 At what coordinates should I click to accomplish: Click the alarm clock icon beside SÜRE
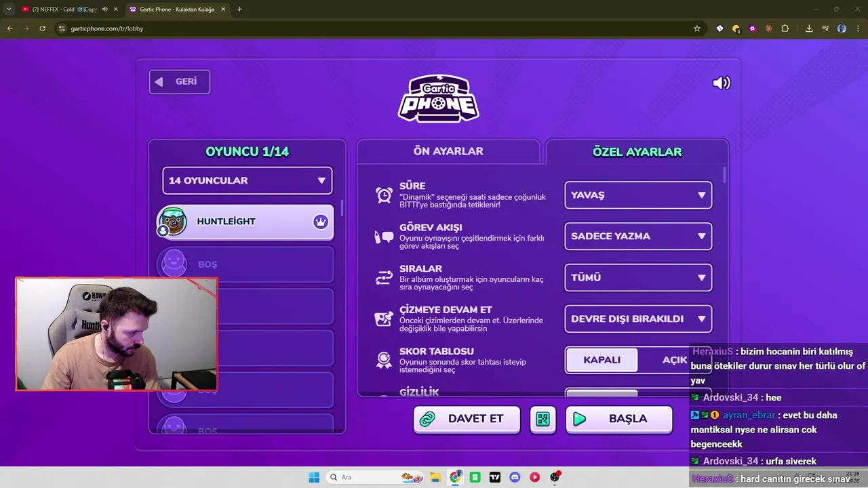pos(384,195)
